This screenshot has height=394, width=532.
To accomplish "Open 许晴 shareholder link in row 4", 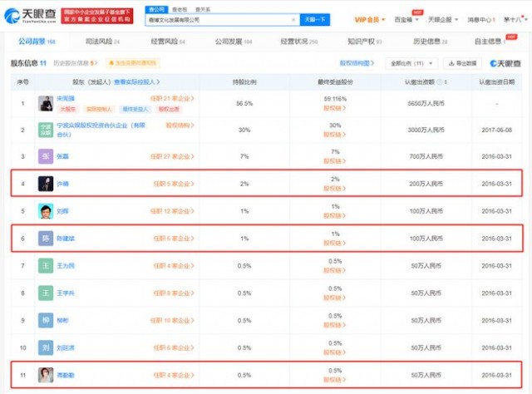I will 63,184.
